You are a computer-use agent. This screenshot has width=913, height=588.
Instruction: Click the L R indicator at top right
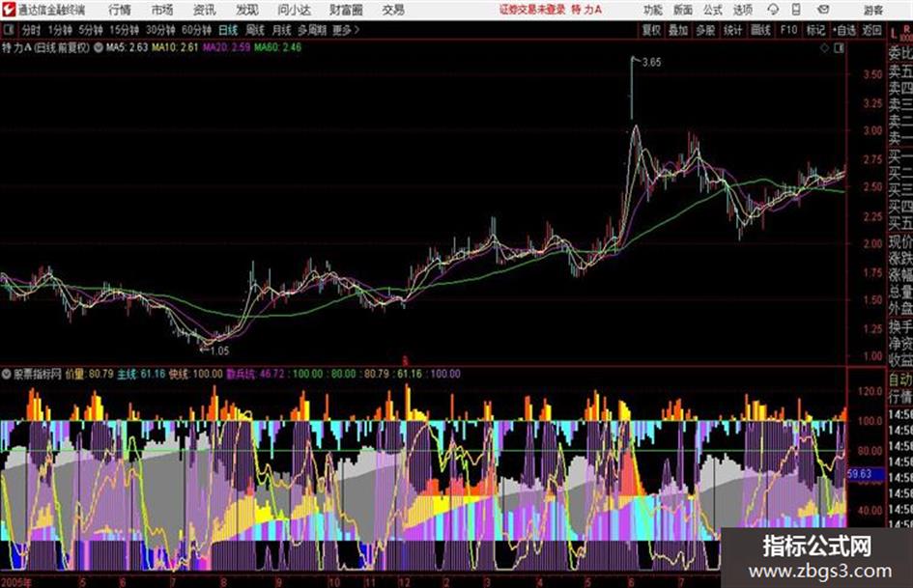pos(900,33)
